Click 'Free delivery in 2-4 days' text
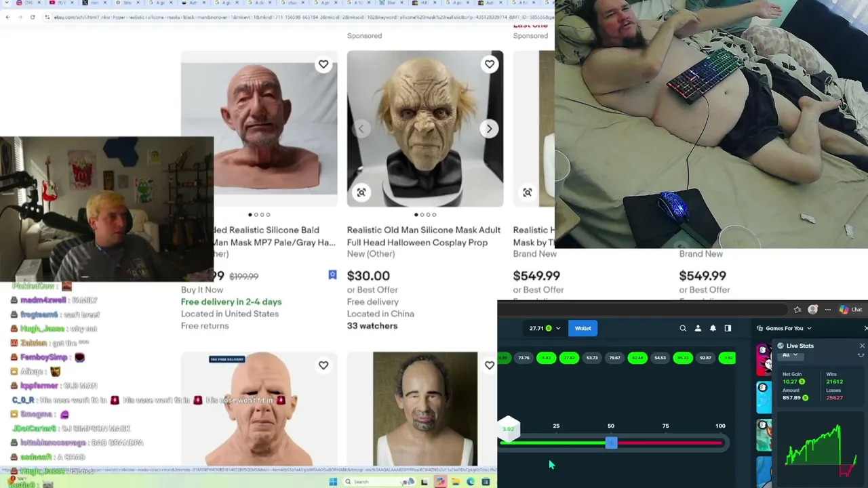This screenshot has height=488, width=868. [231, 302]
